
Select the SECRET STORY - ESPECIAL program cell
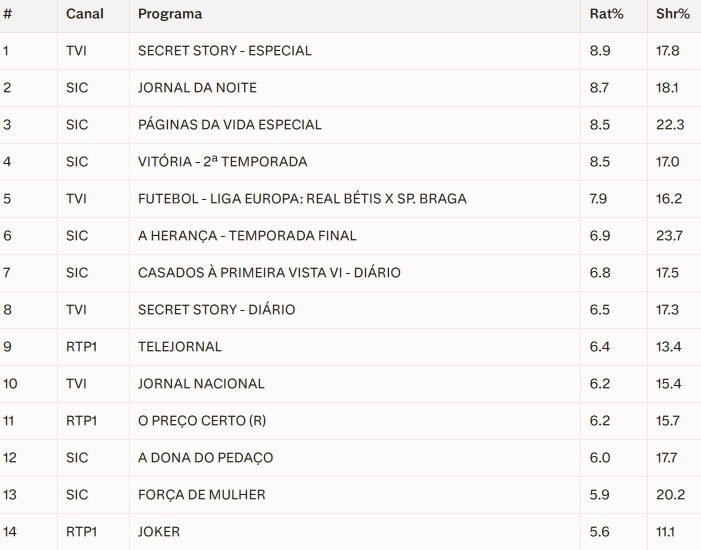click(225, 51)
